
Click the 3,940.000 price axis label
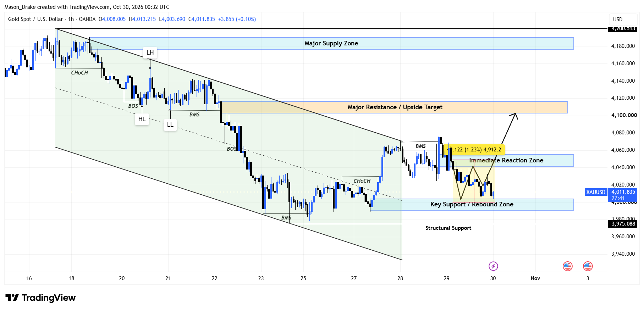pyautogui.click(x=623, y=254)
